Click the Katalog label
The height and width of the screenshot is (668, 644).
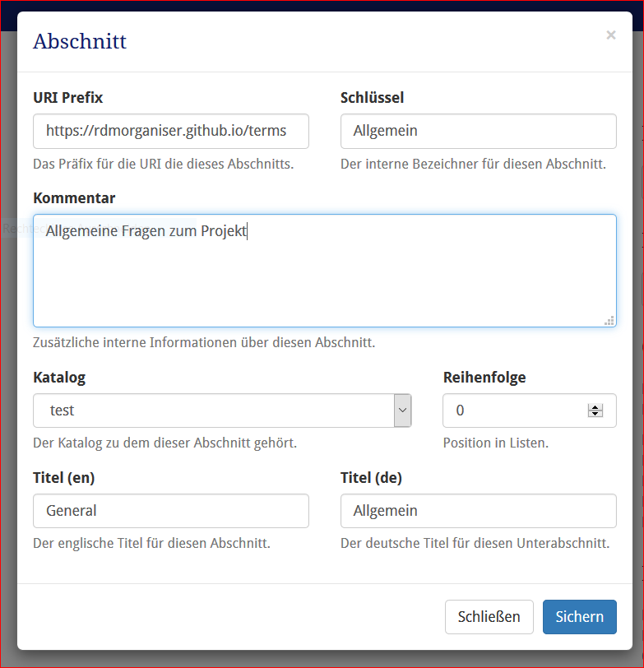tap(59, 378)
